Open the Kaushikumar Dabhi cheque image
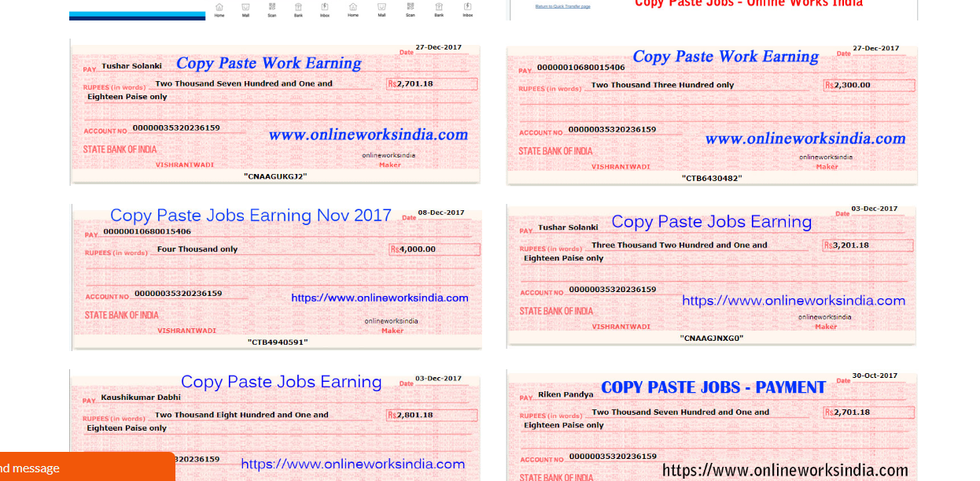Viewport: 980px width, 481px height. [274, 425]
